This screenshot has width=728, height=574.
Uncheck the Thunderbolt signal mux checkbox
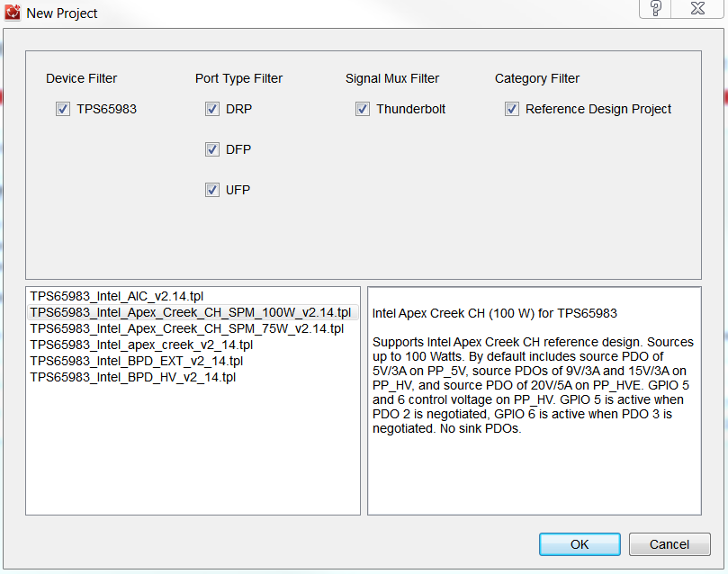pyautogui.click(x=363, y=109)
